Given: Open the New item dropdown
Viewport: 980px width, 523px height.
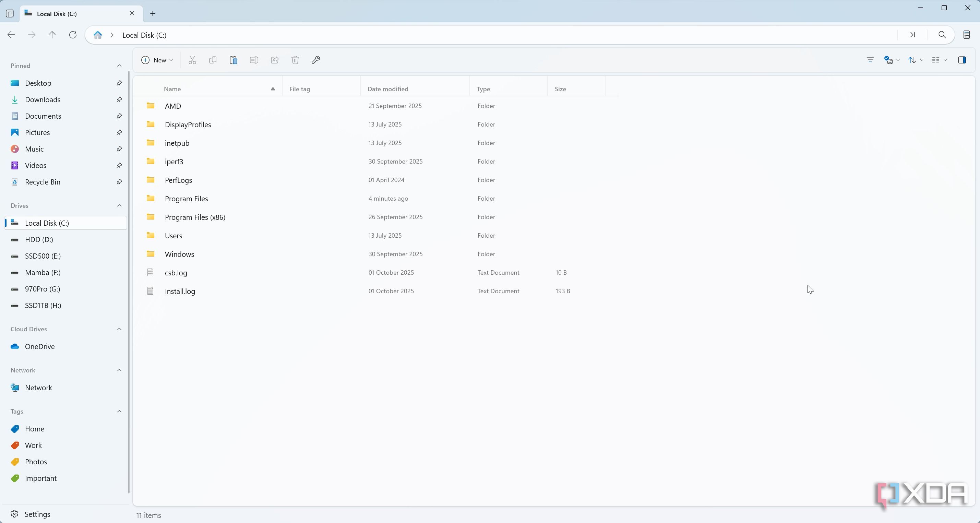Looking at the screenshot, I should pyautogui.click(x=157, y=60).
